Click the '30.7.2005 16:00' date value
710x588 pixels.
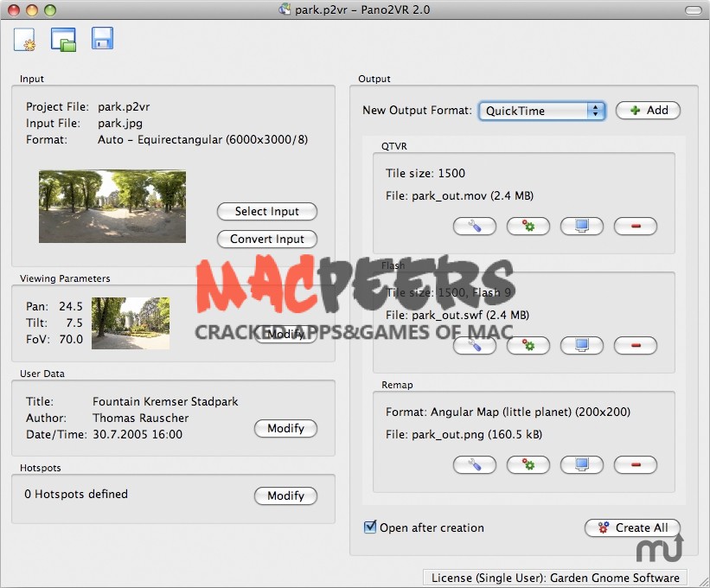138,435
